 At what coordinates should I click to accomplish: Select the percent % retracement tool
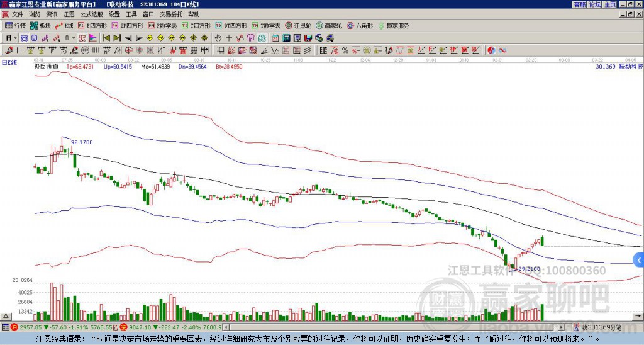(x=345, y=50)
